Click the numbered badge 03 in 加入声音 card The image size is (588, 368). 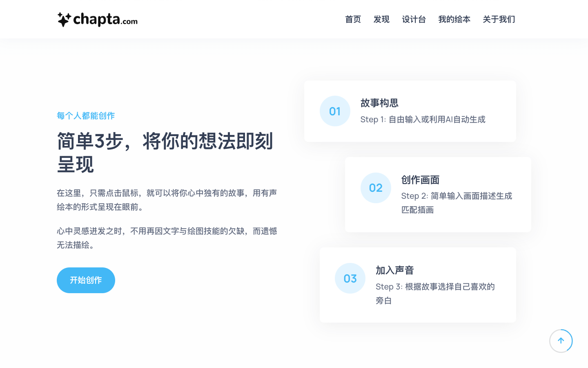tap(350, 278)
